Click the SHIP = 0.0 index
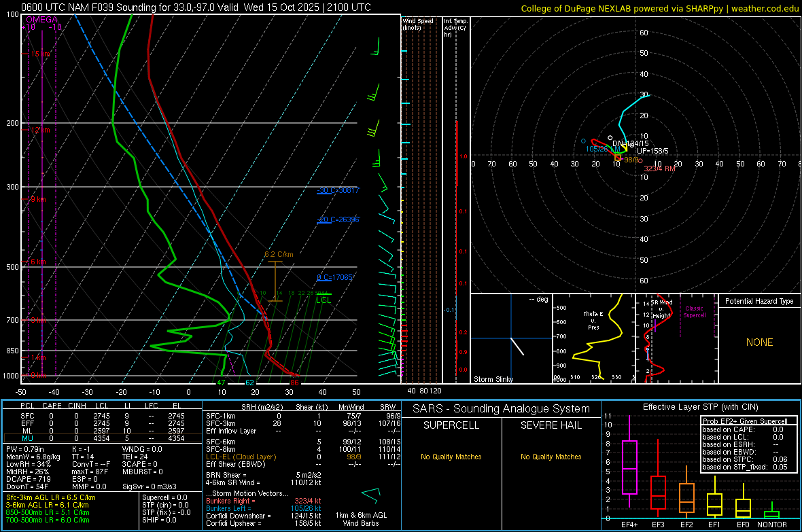 click(x=159, y=520)
